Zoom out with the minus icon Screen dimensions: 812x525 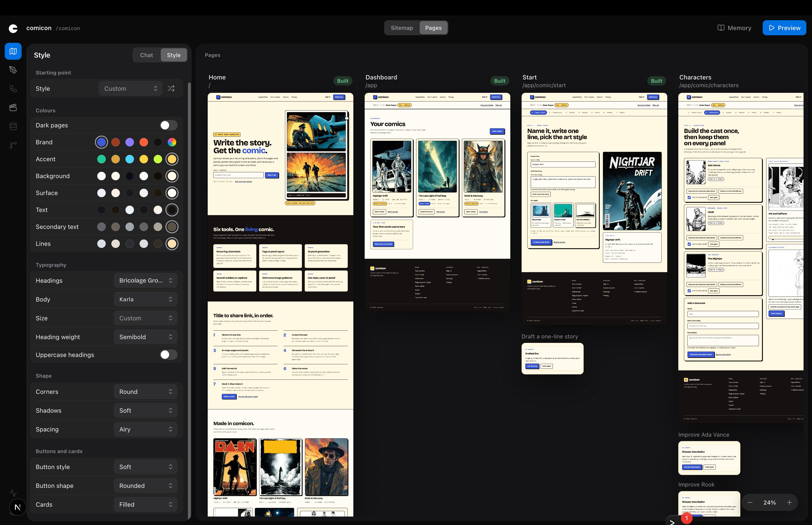click(x=750, y=502)
